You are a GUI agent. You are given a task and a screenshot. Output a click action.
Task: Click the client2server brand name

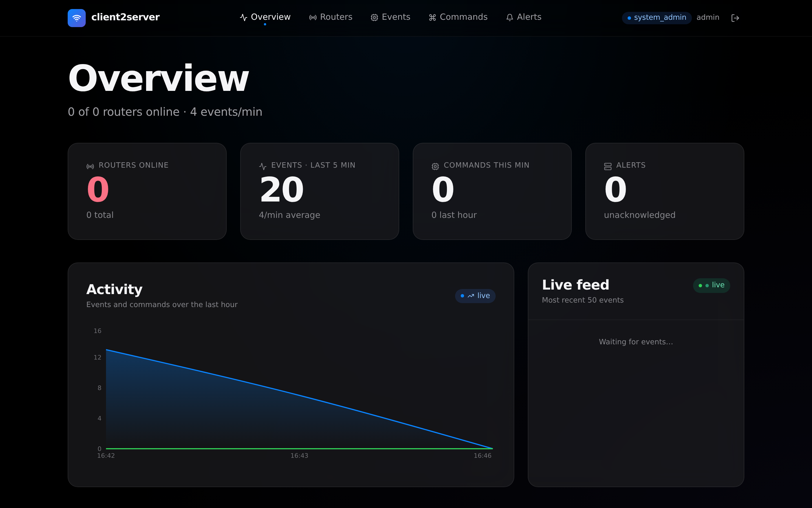click(x=125, y=17)
